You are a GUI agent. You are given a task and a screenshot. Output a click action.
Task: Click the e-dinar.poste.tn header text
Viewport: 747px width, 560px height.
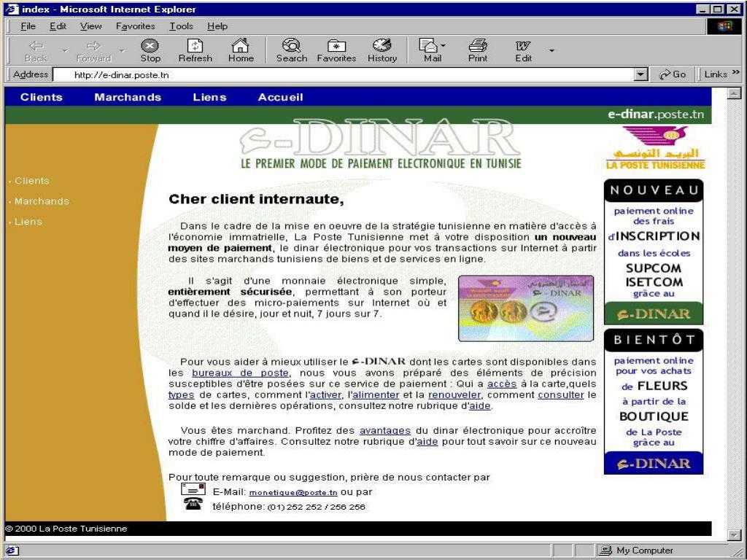click(x=656, y=114)
